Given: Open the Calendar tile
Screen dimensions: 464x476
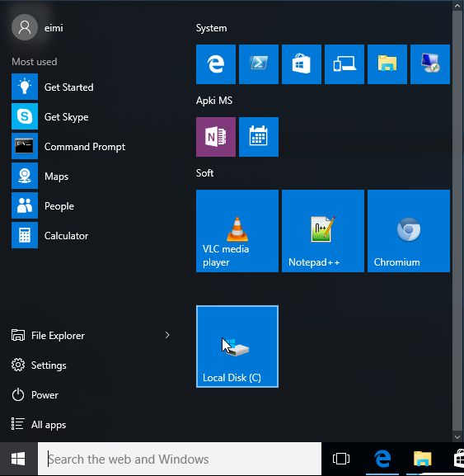Looking at the screenshot, I should (259, 137).
